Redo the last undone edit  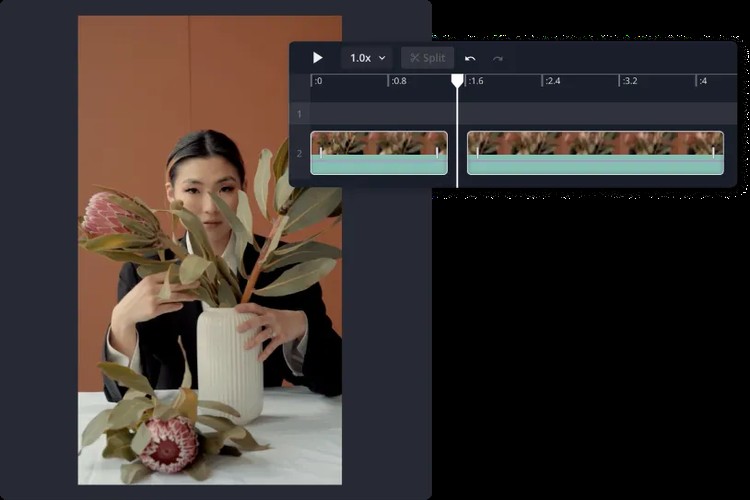tap(498, 58)
